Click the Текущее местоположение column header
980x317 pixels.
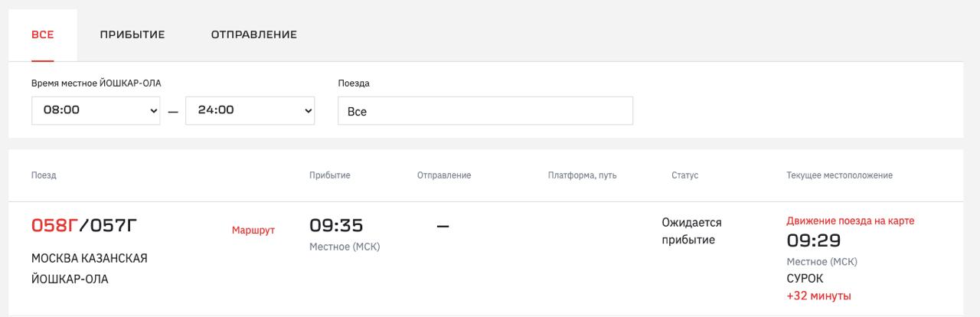[x=839, y=175]
